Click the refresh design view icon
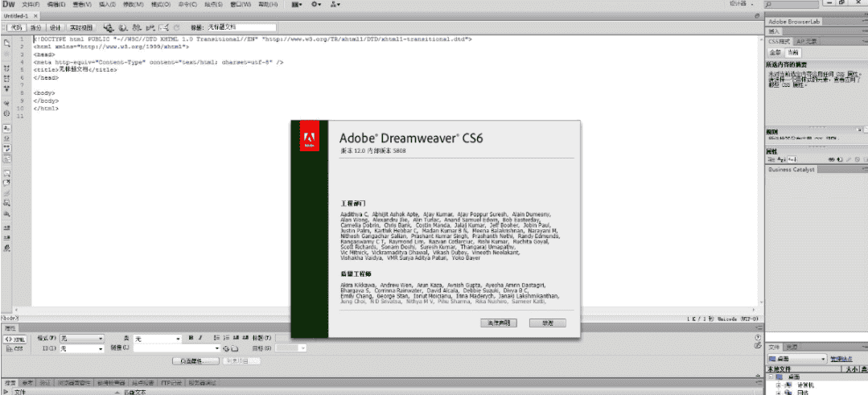The height and width of the screenshot is (395, 868). coord(175,27)
